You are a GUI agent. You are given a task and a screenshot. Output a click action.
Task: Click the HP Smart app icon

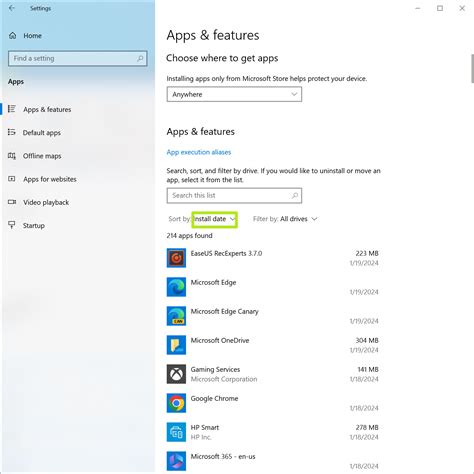[x=176, y=432]
